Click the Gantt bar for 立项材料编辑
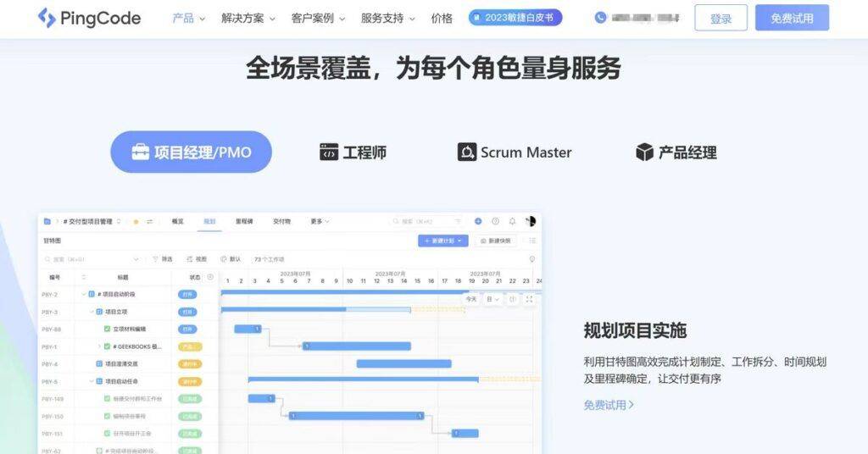 (x=248, y=329)
